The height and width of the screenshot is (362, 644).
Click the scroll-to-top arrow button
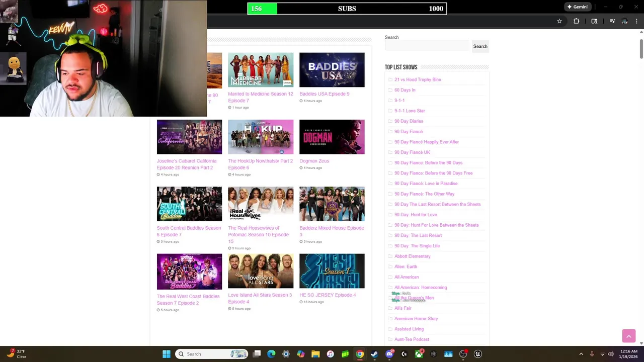(x=629, y=336)
